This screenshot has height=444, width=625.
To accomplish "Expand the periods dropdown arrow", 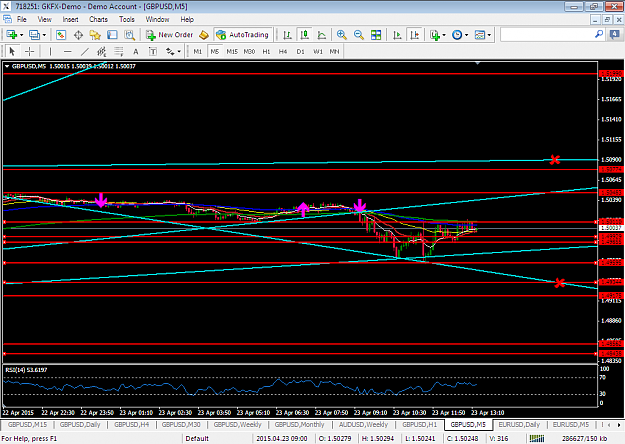I will coord(466,35).
